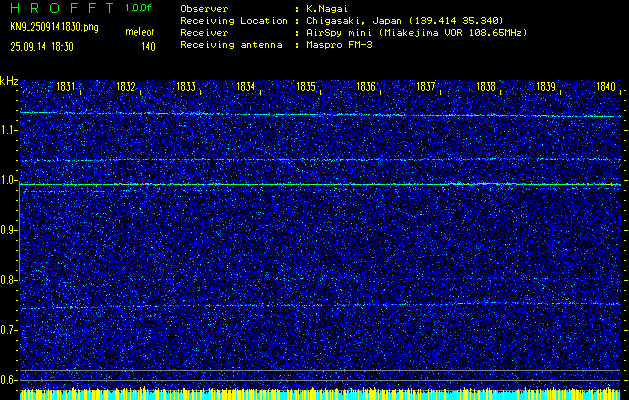Select the 1838 time marker

(486, 86)
